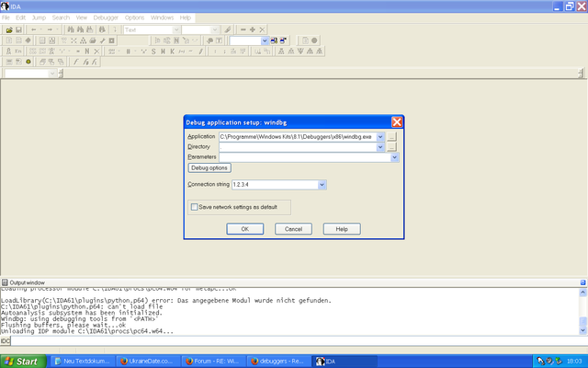
Task: Click the black square icon after wrench
Action: pyautogui.click(x=112, y=40)
